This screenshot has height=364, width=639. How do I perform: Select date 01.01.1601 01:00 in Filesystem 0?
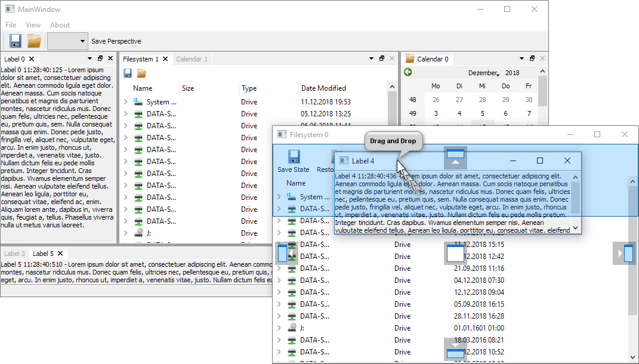[x=479, y=328]
